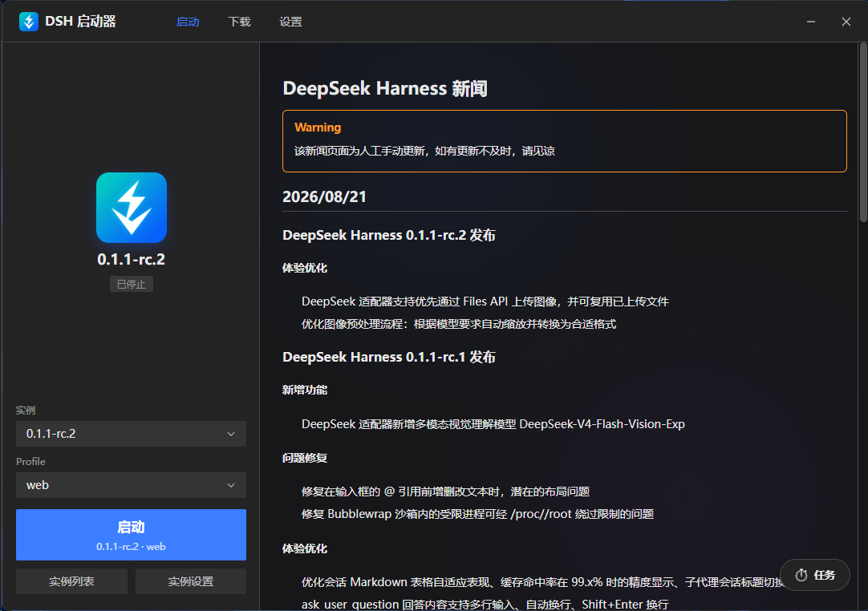Open the 设置 tab

coord(290,22)
